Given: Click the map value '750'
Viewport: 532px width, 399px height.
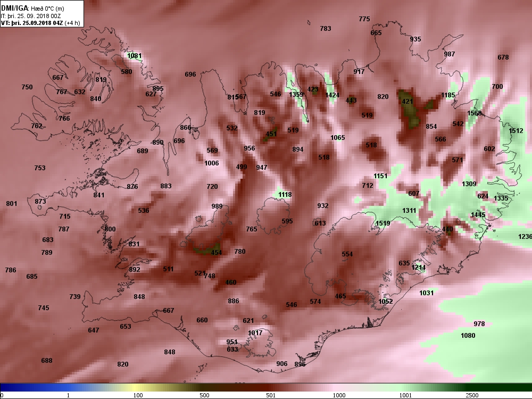Looking at the screenshot, I should (x=27, y=87).
